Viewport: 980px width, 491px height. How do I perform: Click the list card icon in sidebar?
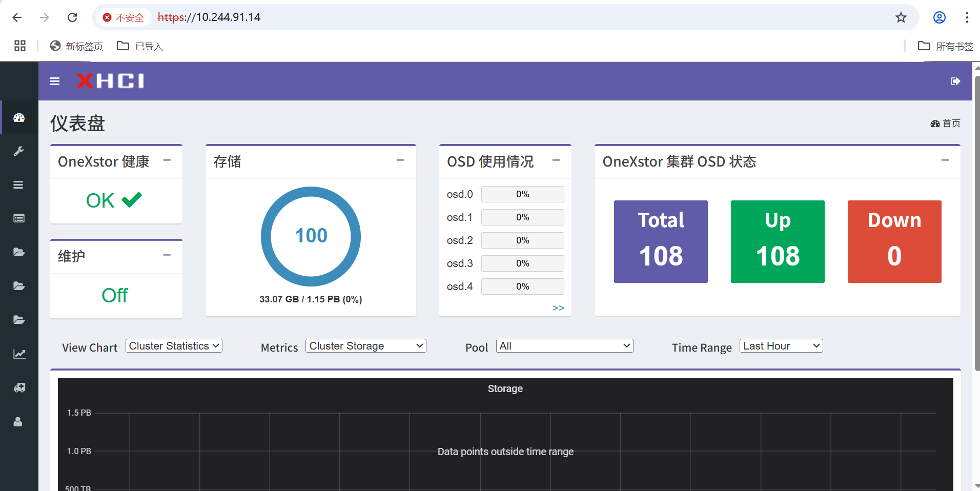[19, 218]
